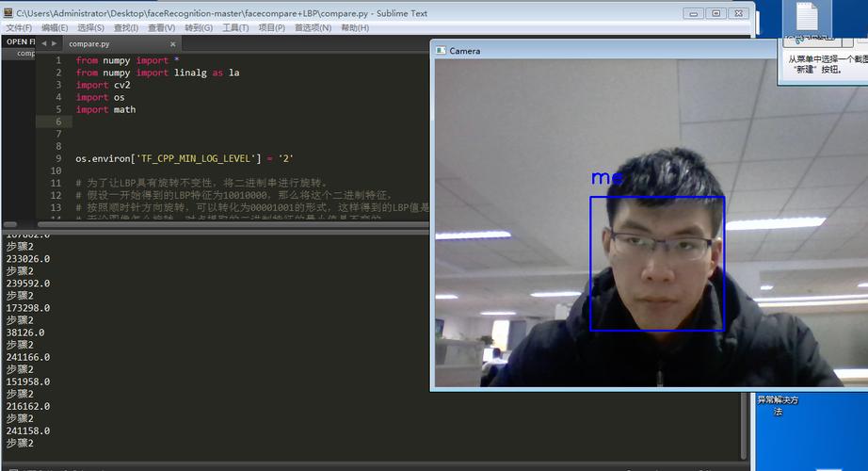868x471 pixels.
Task: Click the editor horizontal scrollbar thumb
Action: [x=233, y=224]
